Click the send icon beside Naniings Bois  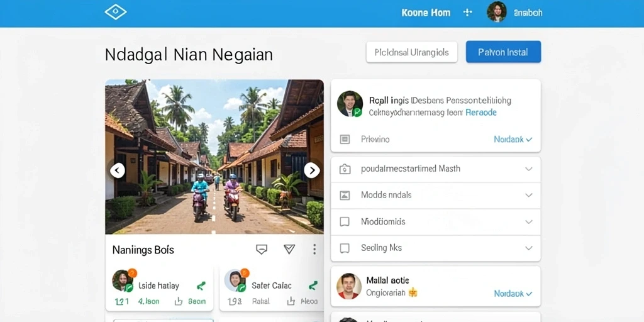point(289,249)
